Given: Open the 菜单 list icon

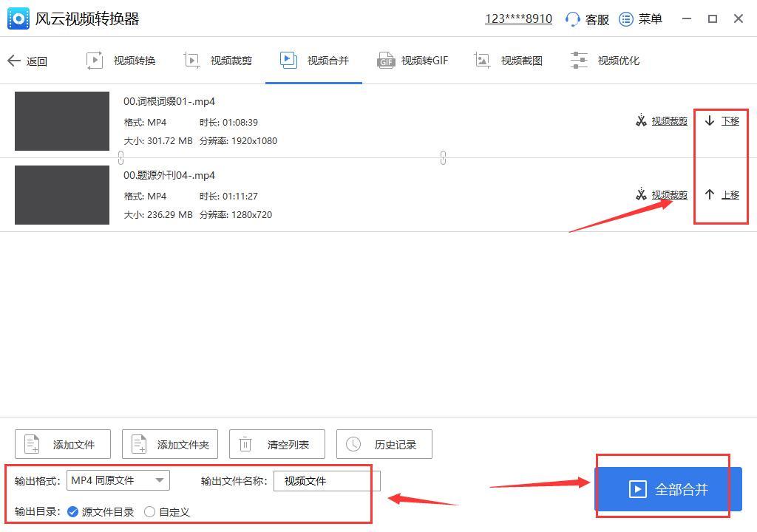Looking at the screenshot, I should (x=626, y=19).
